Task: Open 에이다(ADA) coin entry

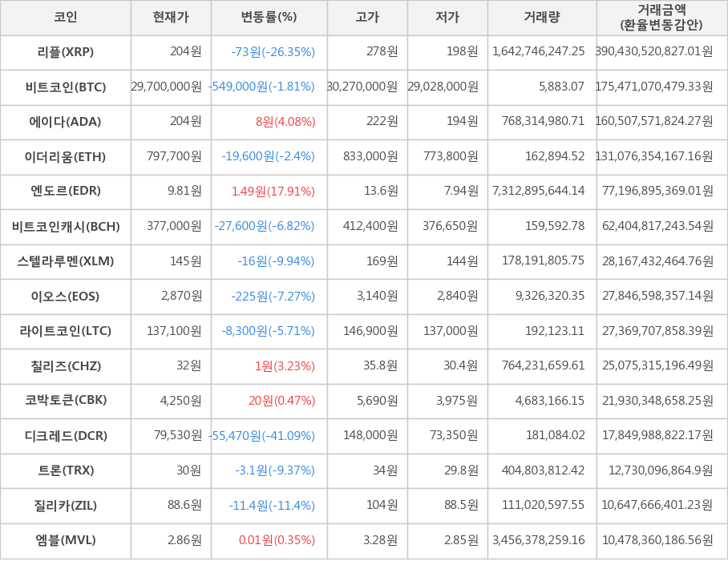Action: coord(66,122)
